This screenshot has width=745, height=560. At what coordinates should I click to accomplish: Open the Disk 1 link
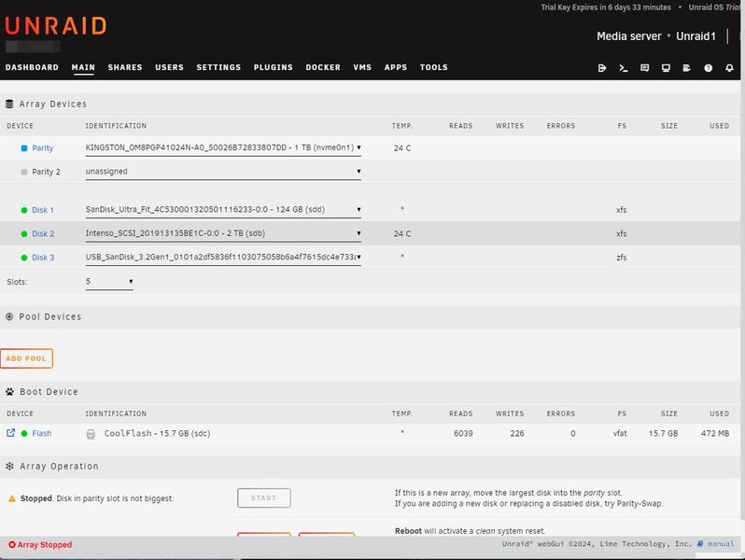click(x=43, y=210)
